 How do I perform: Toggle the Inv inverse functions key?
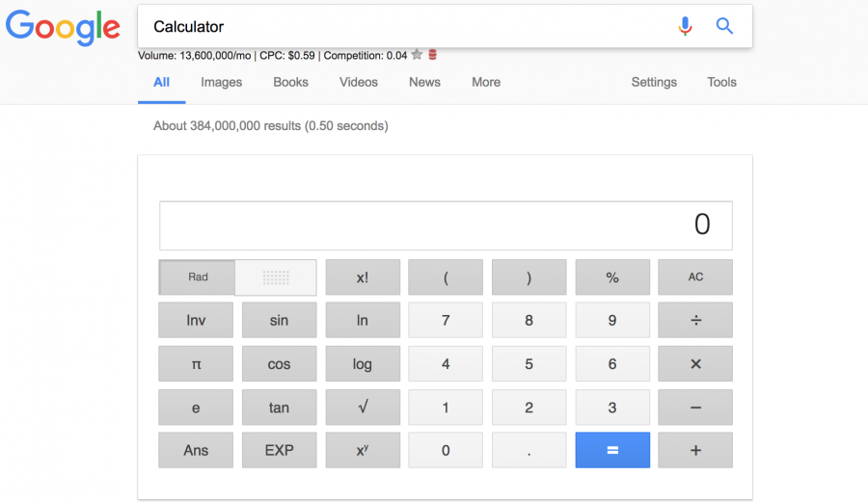click(196, 321)
